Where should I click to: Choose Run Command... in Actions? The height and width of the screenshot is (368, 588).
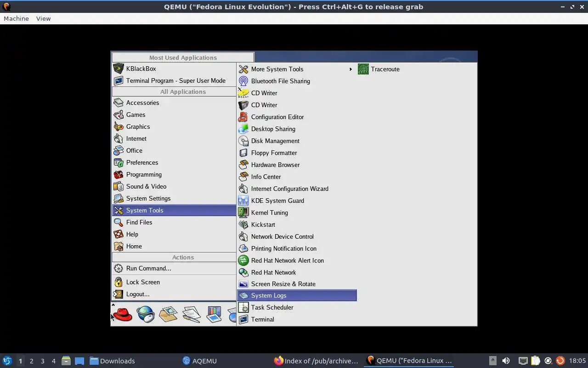(x=174, y=268)
